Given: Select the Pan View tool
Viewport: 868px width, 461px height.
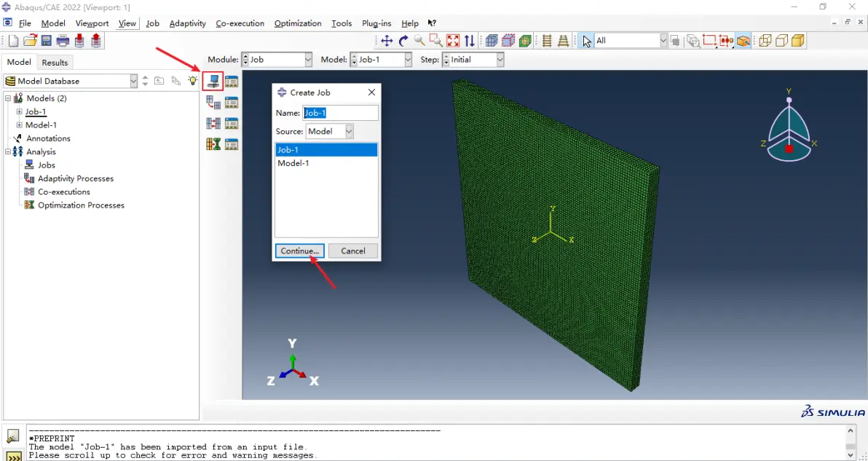Looking at the screenshot, I should coord(387,40).
